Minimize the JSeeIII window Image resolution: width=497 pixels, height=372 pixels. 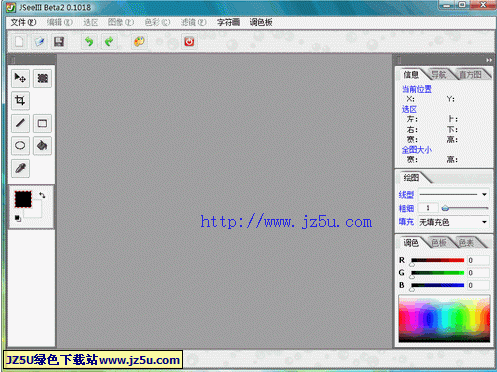(447, 5)
